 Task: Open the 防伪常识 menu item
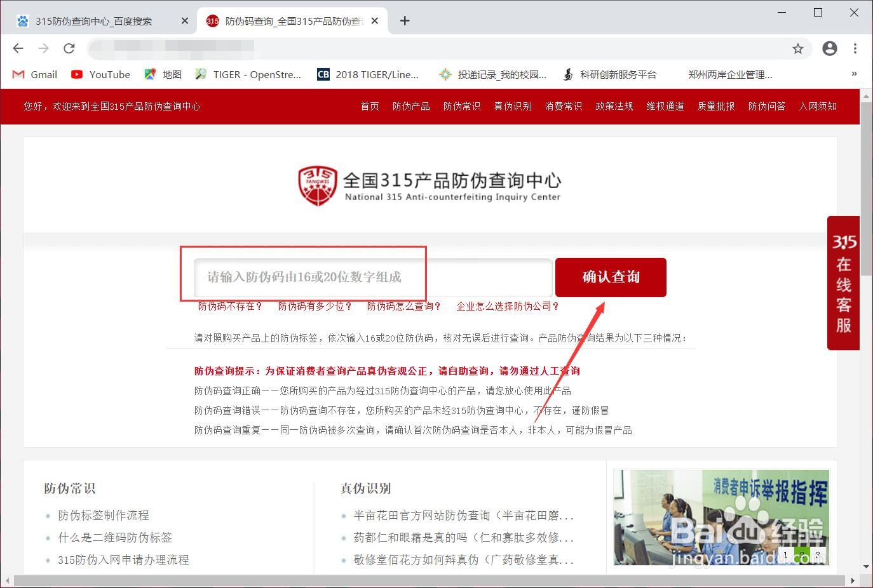click(462, 106)
